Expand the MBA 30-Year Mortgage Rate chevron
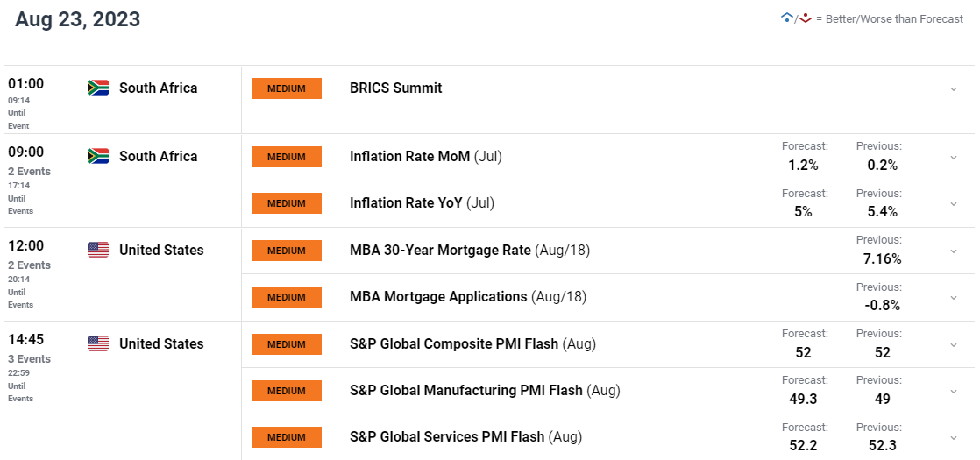The width and height of the screenshot is (980, 460). 954,251
